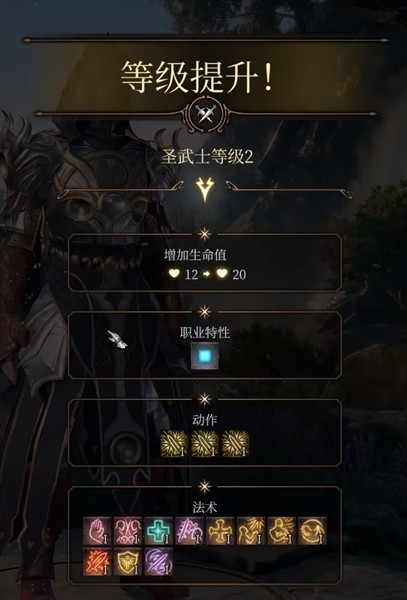This screenshot has height=600, width=407.
Task: Click the golden paladin class emblem
Action: click(x=205, y=189)
